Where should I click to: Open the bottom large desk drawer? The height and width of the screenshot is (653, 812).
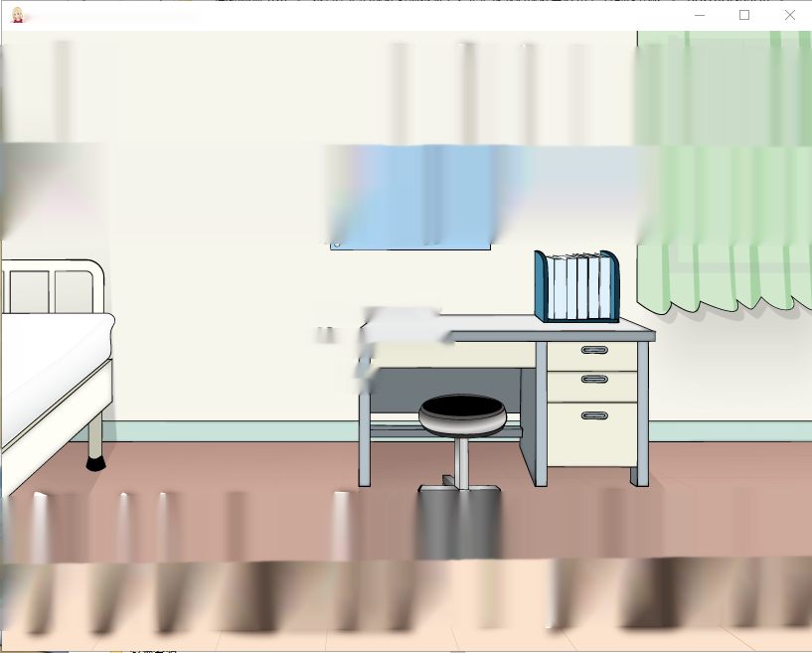pyautogui.click(x=592, y=434)
